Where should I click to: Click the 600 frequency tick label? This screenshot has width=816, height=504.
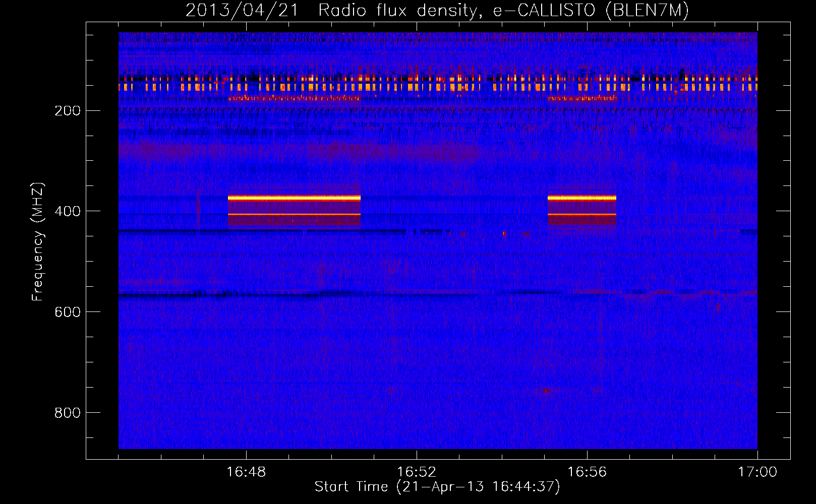point(68,312)
